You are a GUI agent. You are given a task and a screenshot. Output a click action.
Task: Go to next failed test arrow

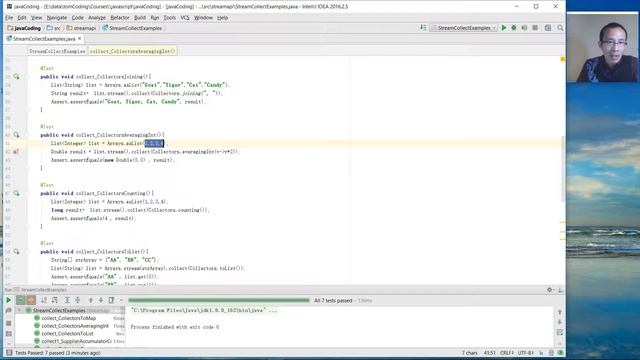click(x=101, y=300)
